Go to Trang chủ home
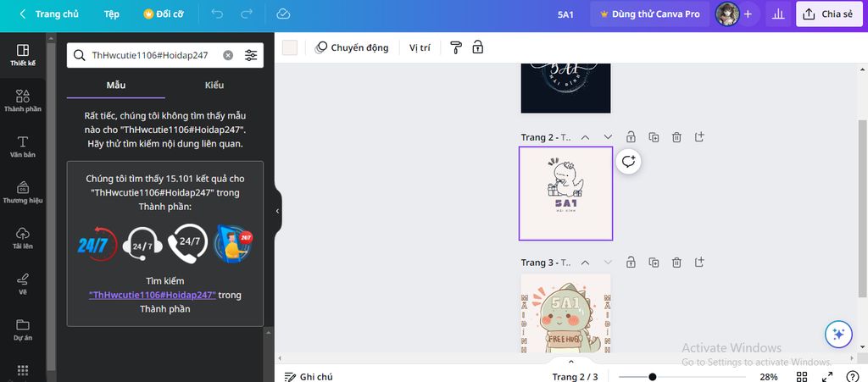This screenshot has width=868, height=382. pyautogui.click(x=57, y=14)
